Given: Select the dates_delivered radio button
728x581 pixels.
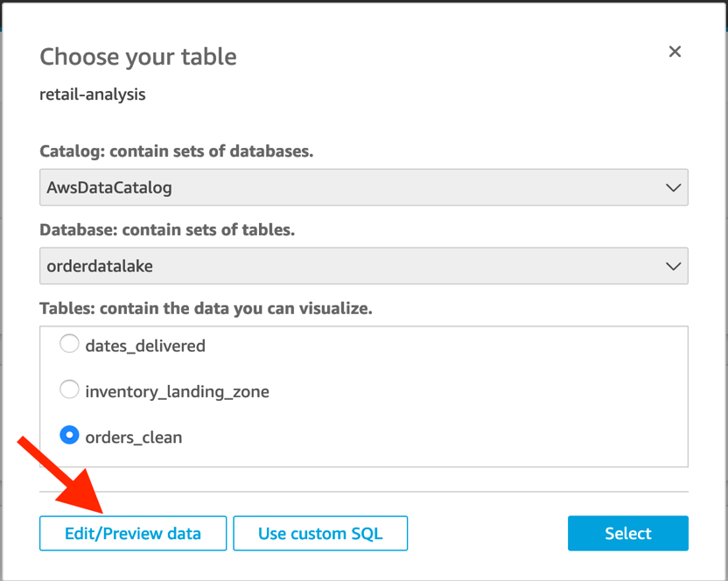Looking at the screenshot, I should pos(69,344).
